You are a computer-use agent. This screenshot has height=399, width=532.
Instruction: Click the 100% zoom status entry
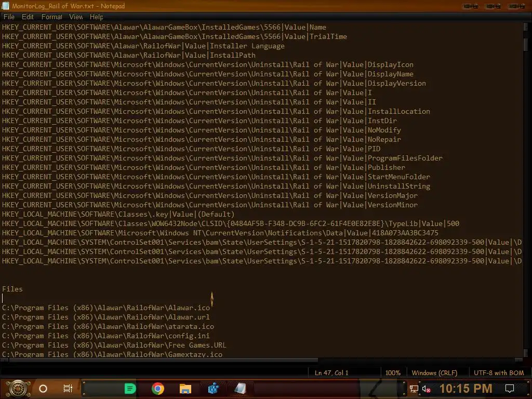point(393,373)
